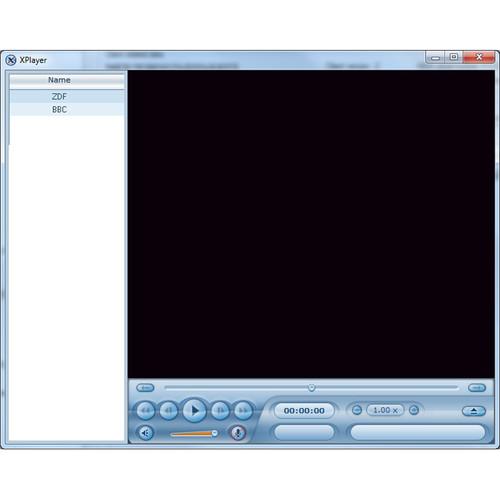Mute audio with the speaker icon
The height and width of the screenshot is (500, 500).
tap(146, 433)
